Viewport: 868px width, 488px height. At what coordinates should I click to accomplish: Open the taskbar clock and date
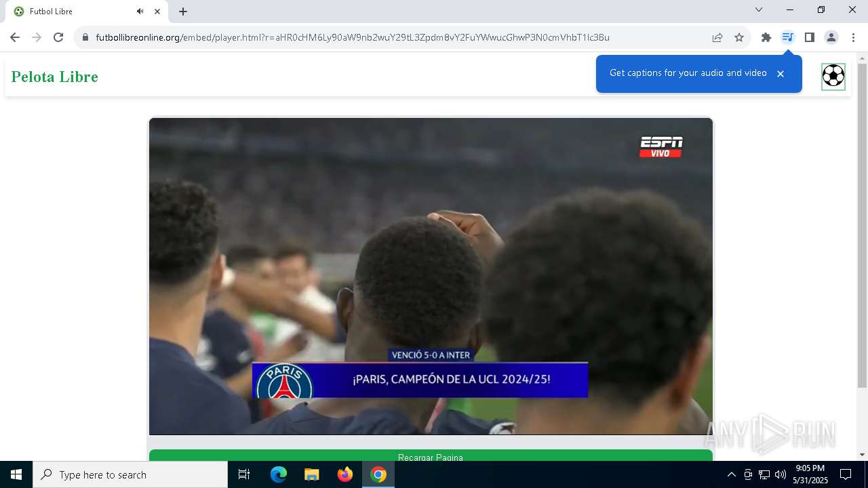pos(810,474)
